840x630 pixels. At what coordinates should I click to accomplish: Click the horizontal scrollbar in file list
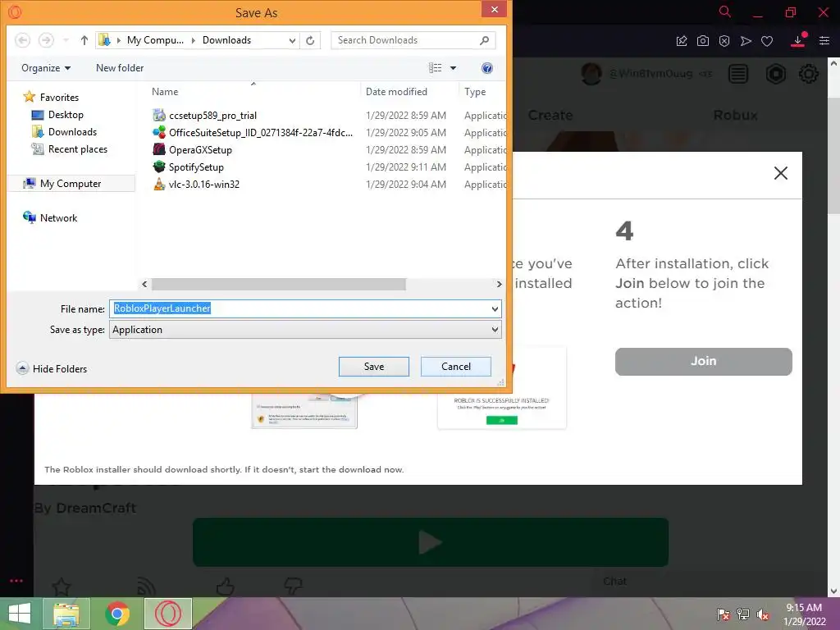tap(279, 284)
